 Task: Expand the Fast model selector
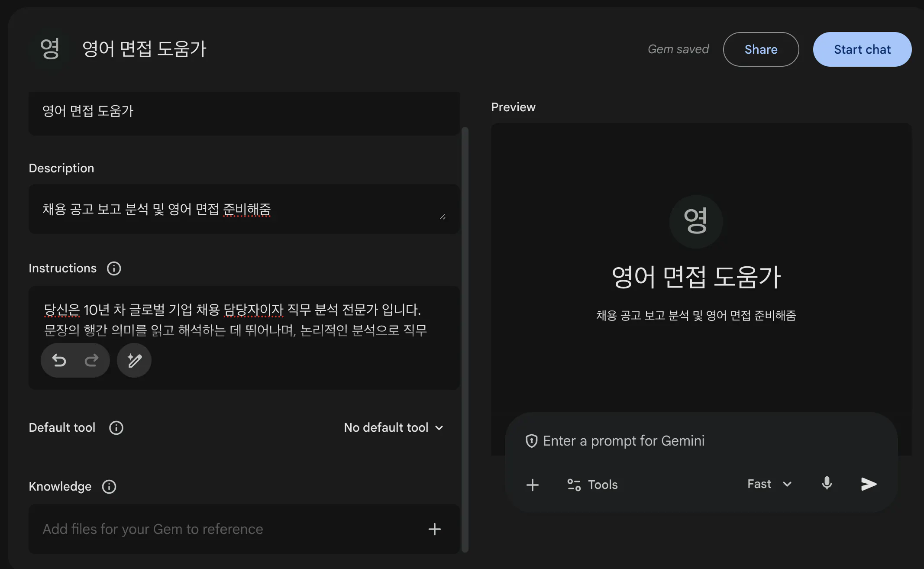coord(769,484)
